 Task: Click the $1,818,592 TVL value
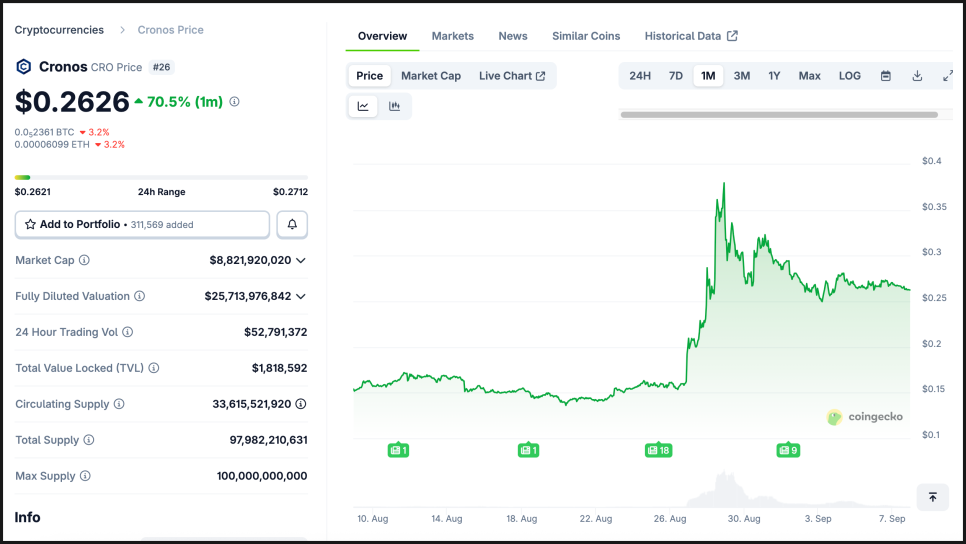point(279,368)
